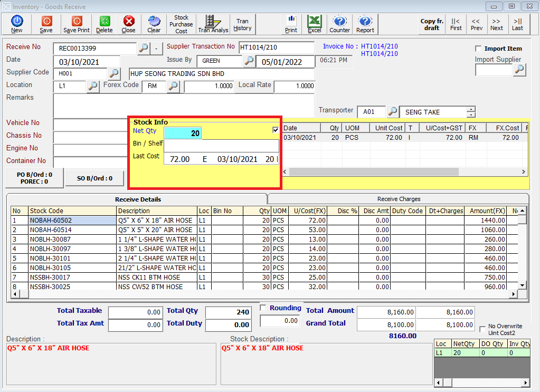This screenshot has width=540, height=392.
Task: Go to Next record
Action: (497, 24)
